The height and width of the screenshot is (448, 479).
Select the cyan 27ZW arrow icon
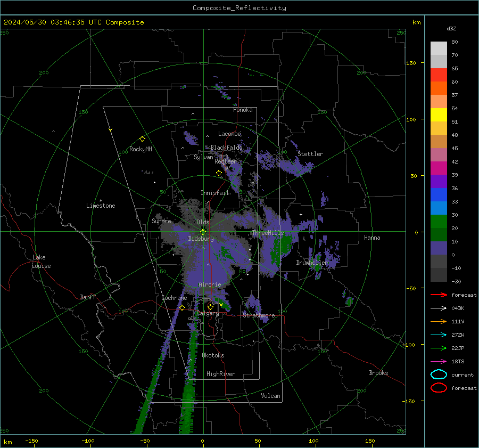439,335
